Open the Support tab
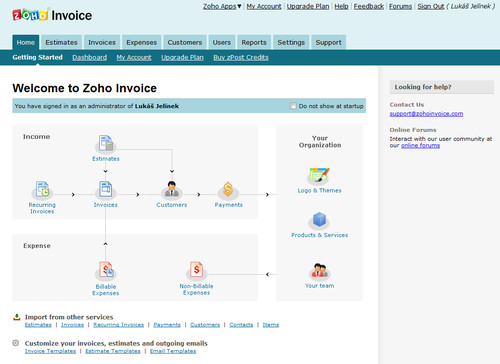 click(328, 42)
